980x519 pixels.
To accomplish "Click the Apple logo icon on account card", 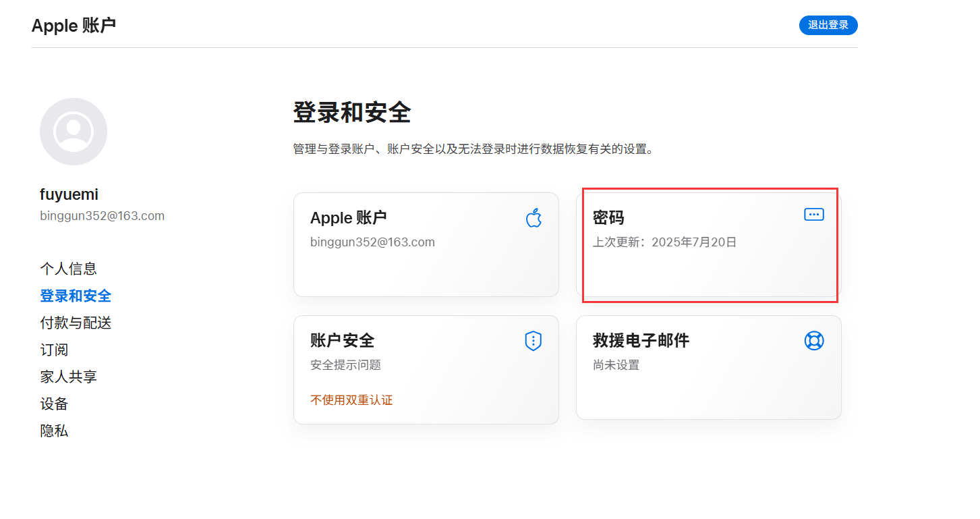I will [x=534, y=217].
